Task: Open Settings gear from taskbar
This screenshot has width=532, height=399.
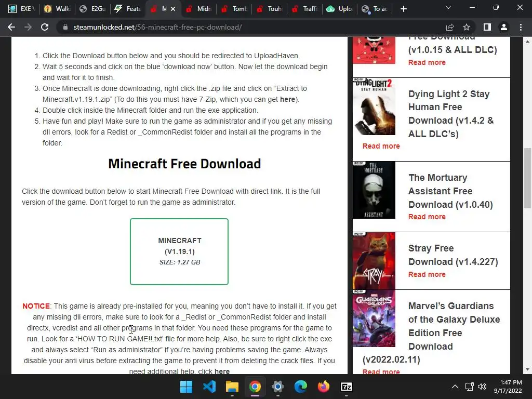Action: [x=277, y=387]
